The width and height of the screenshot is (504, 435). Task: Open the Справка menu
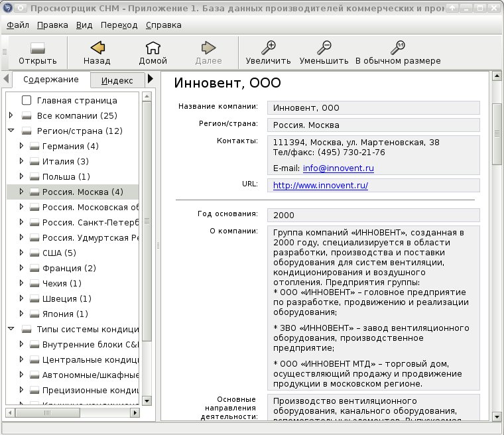click(x=164, y=25)
